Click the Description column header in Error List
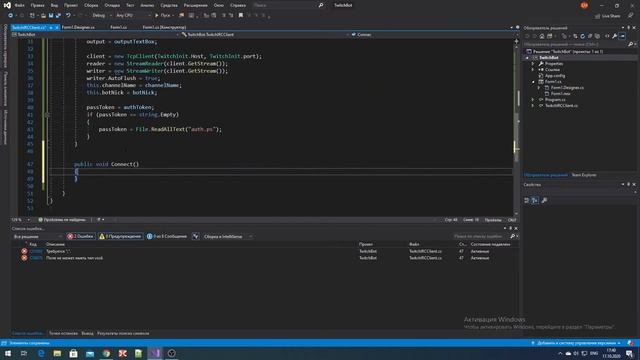The image size is (640, 360). (x=56, y=244)
